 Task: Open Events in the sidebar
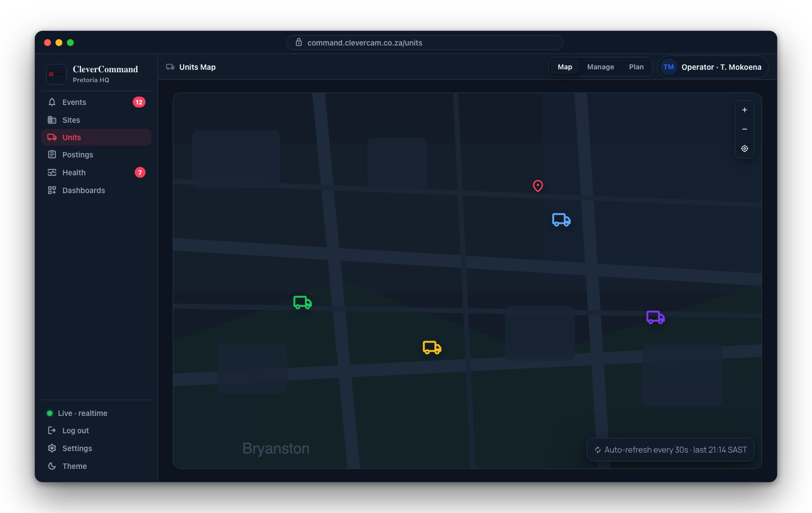click(x=97, y=102)
